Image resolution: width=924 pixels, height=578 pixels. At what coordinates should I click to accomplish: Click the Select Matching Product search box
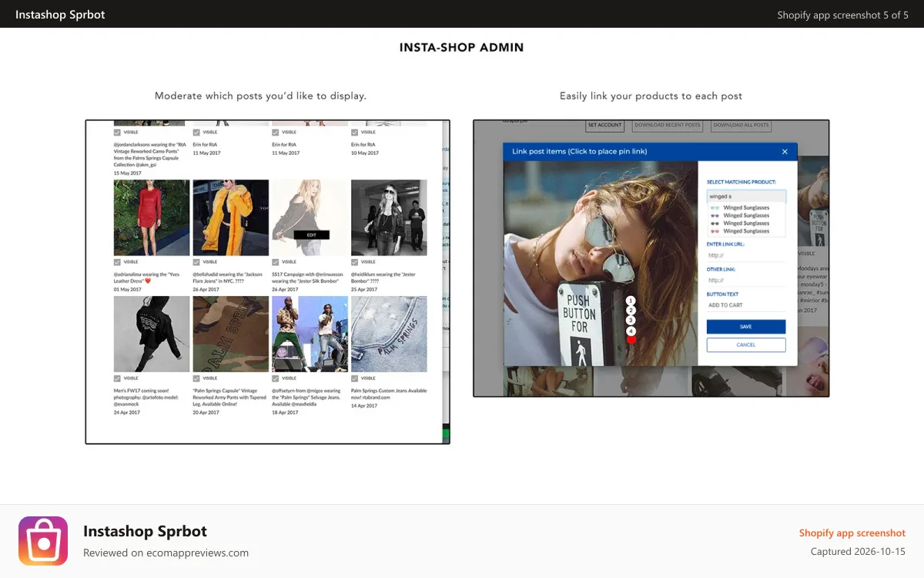point(746,197)
